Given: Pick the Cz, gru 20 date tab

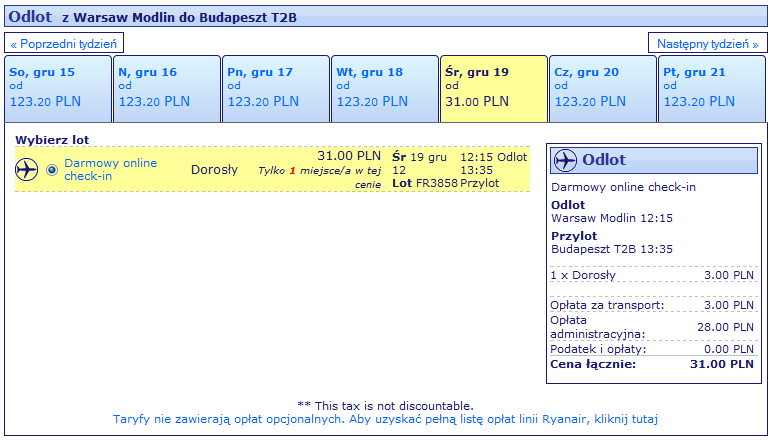Looking at the screenshot, I should pyautogui.click(x=602, y=88).
